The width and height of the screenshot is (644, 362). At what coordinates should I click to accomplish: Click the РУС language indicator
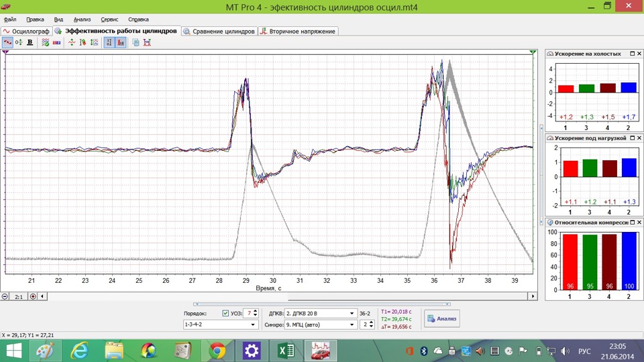[584, 351]
